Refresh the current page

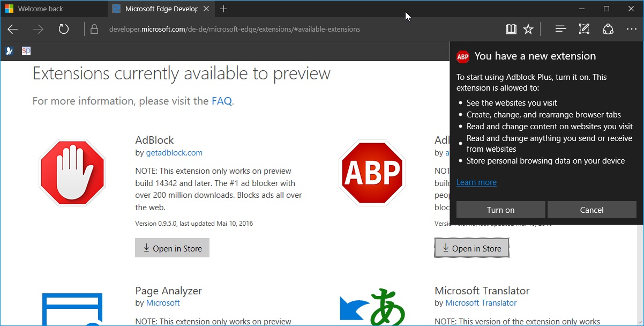[x=64, y=29]
